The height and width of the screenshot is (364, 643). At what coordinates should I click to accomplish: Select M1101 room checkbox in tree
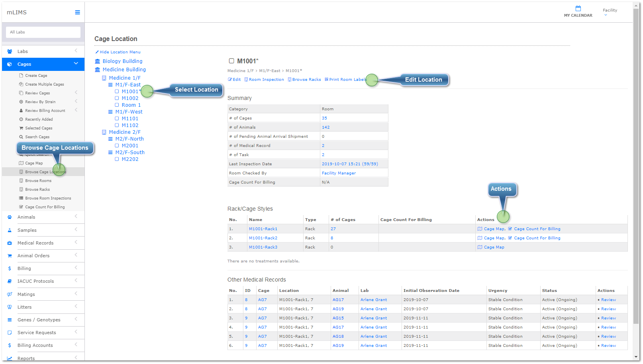[117, 118]
